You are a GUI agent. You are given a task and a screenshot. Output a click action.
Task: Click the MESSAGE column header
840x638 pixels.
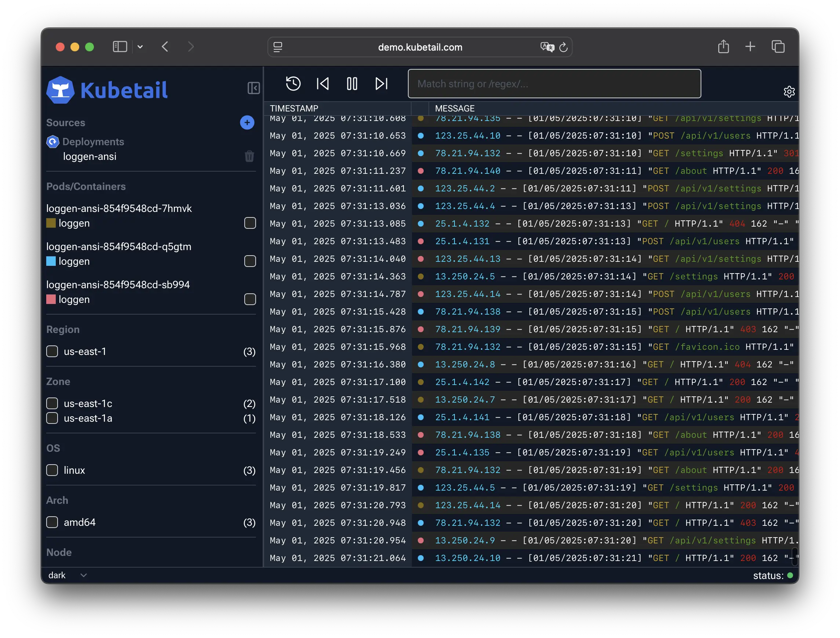454,108
